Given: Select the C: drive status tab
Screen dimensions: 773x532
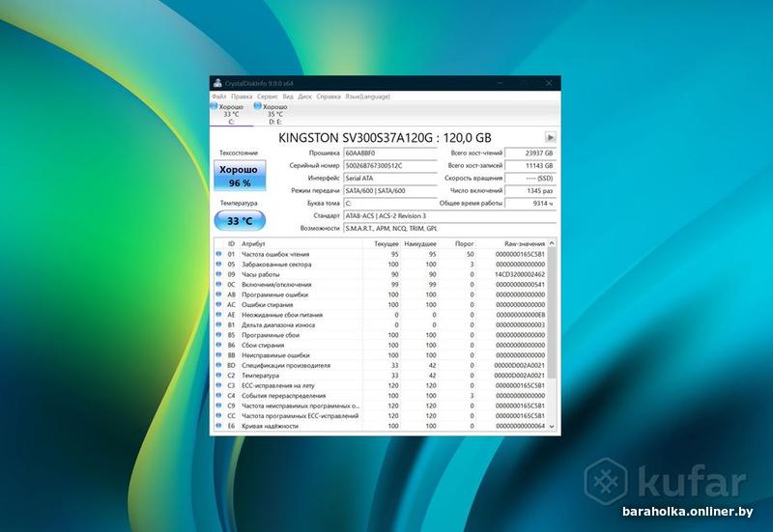Looking at the screenshot, I should (231, 114).
